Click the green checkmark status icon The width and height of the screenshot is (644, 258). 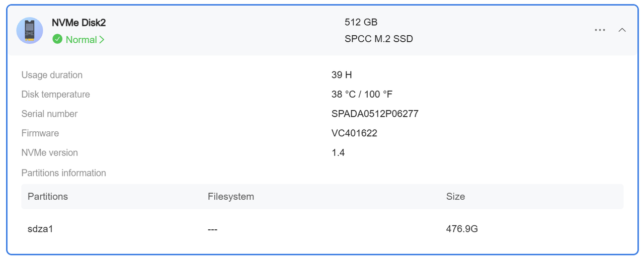pos(57,39)
